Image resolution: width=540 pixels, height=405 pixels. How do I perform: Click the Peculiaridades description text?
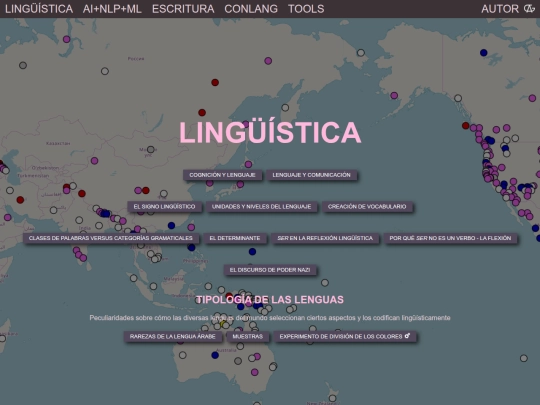(x=270, y=318)
